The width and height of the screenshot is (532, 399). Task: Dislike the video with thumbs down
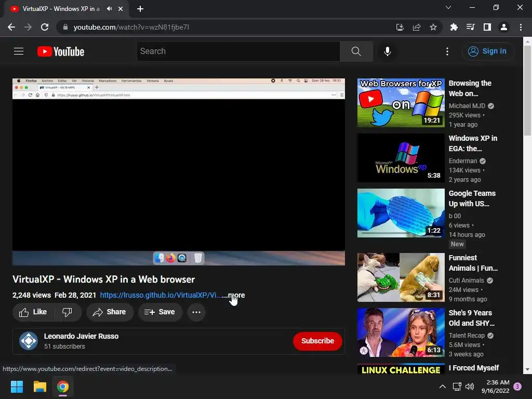67,312
